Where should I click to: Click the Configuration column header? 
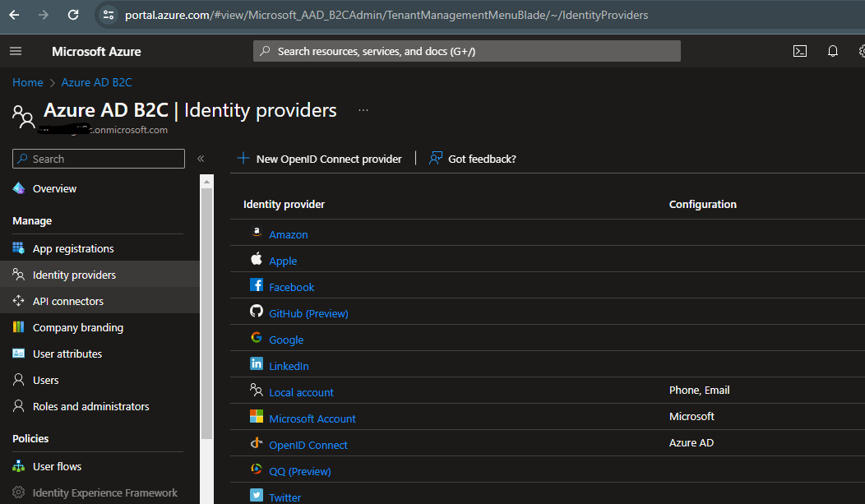702,204
